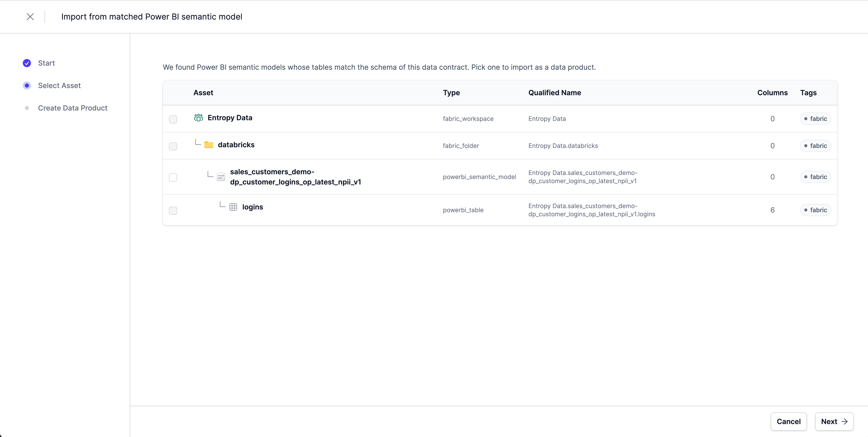The height and width of the screenshot is (437, 868).
Task: Click the fabric_workspace type cell
Action: (468, 119)
